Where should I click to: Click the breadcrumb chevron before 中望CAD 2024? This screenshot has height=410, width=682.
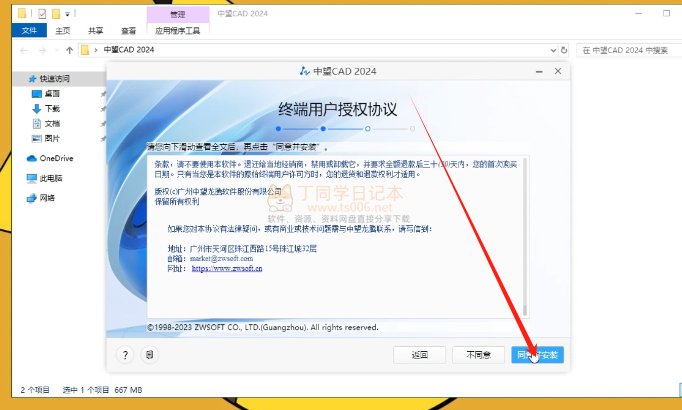96,50
